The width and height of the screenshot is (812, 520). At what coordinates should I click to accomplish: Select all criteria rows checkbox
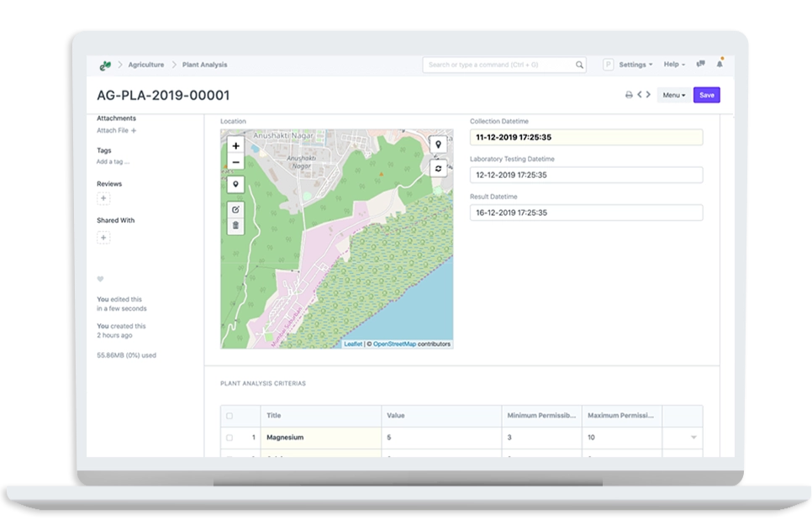(229, 416)
